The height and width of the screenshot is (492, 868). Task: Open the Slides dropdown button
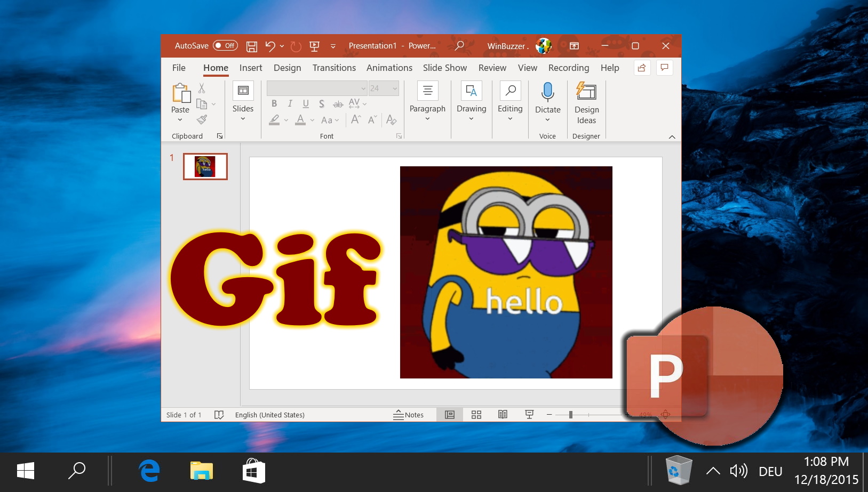[243, 102]
